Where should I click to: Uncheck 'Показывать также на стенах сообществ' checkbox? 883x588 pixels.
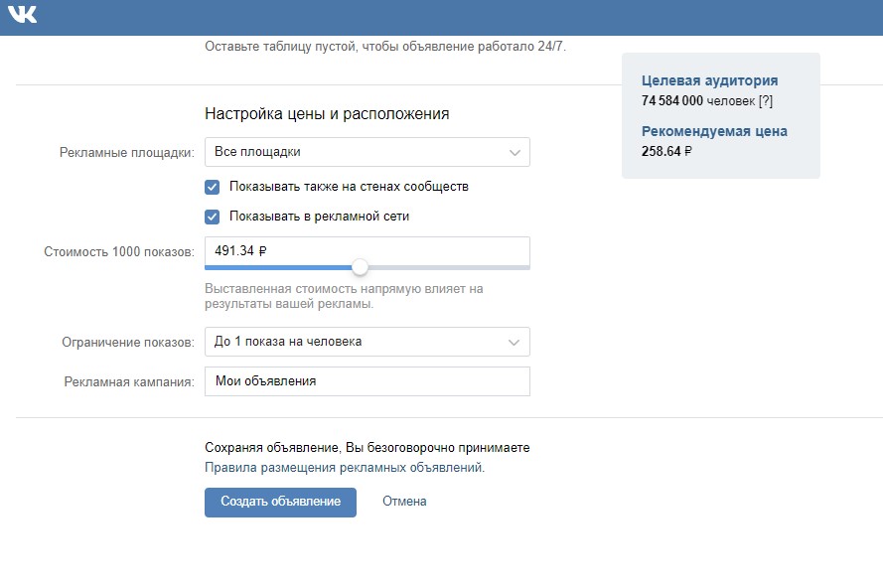tap(213, 187)
